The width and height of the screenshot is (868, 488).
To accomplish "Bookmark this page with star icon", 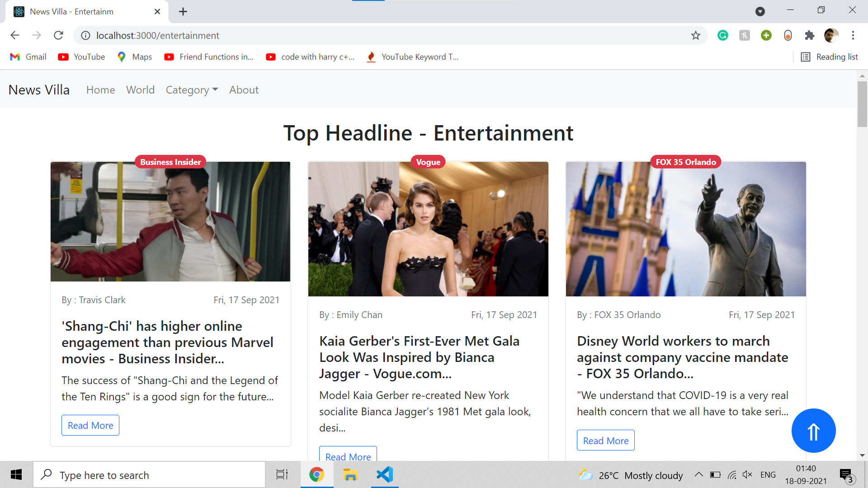I will coord(695,35).
